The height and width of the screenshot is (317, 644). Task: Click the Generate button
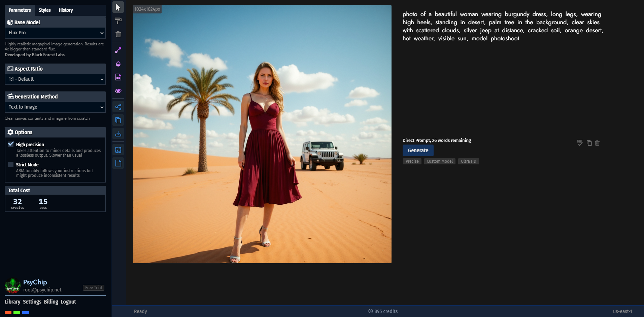418,151
